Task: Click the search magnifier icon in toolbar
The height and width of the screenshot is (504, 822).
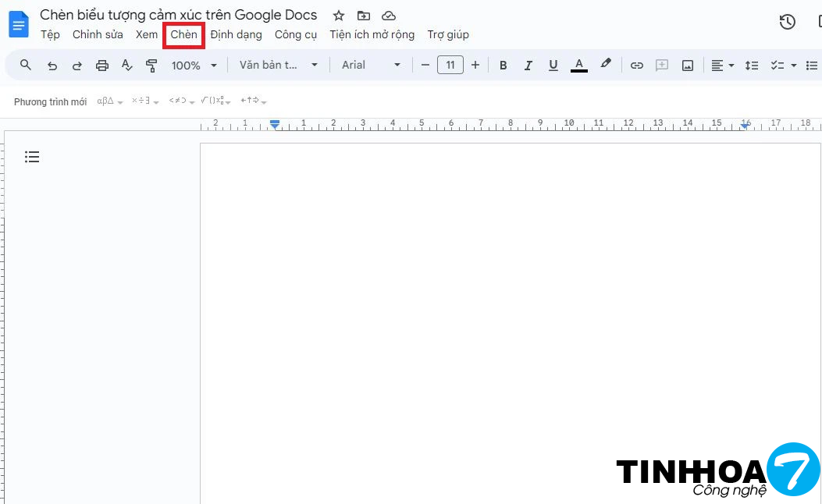Action: point(26,65)
